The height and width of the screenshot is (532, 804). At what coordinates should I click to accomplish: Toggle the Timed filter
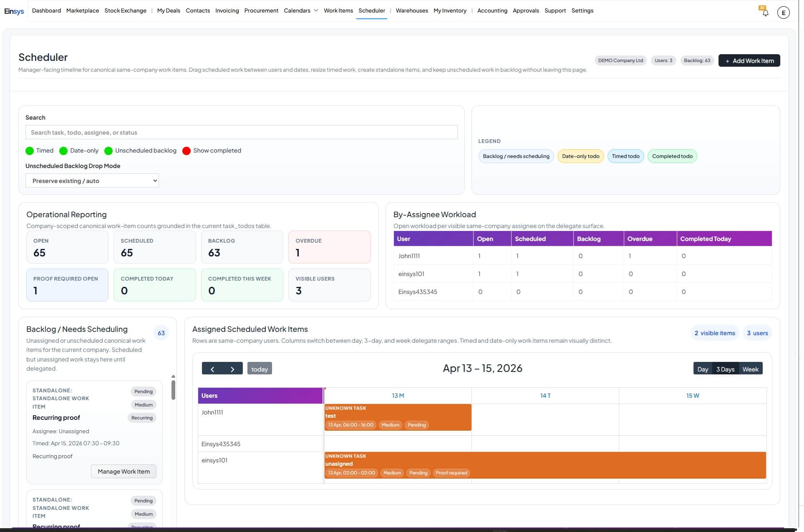[30, 151]
